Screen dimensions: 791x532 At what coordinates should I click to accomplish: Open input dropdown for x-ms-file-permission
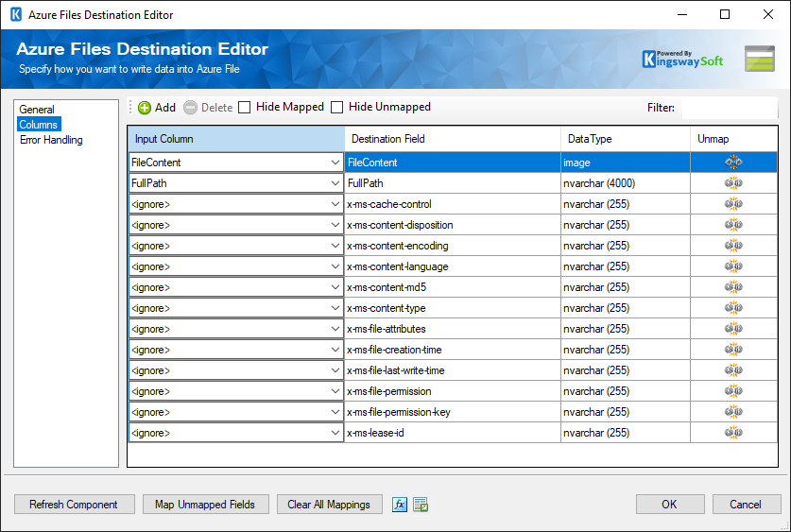(x=335, y=391)
